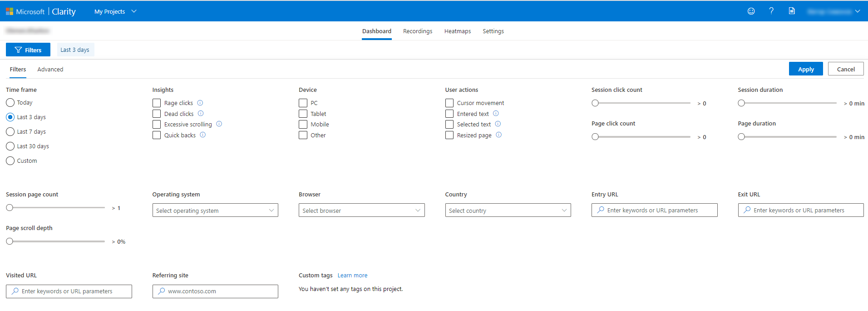Click the Session page count slider handle
This screenshot has height=311, width=868.
point(10,207)
